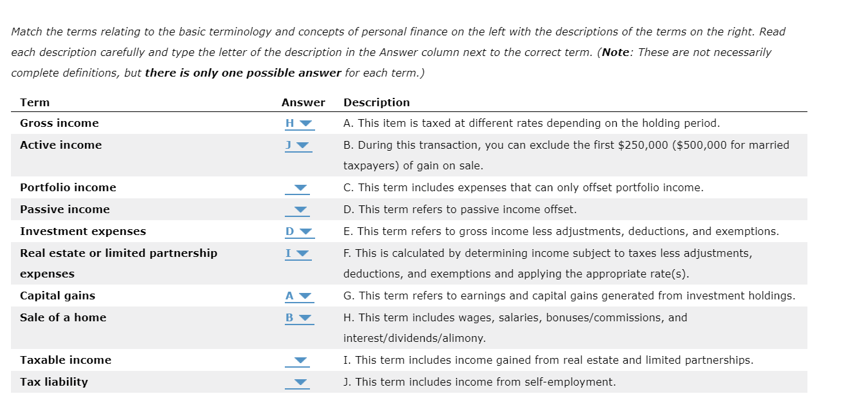Select the Answer column header
868x414 pixels.
click(x=304, y=102)
